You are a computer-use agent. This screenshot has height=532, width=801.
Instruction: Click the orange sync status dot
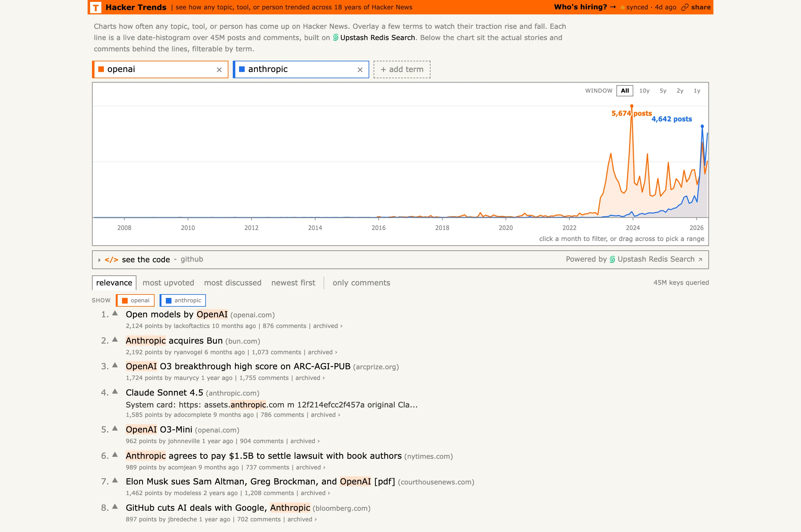pyautogui.click(x=623, y=8)
